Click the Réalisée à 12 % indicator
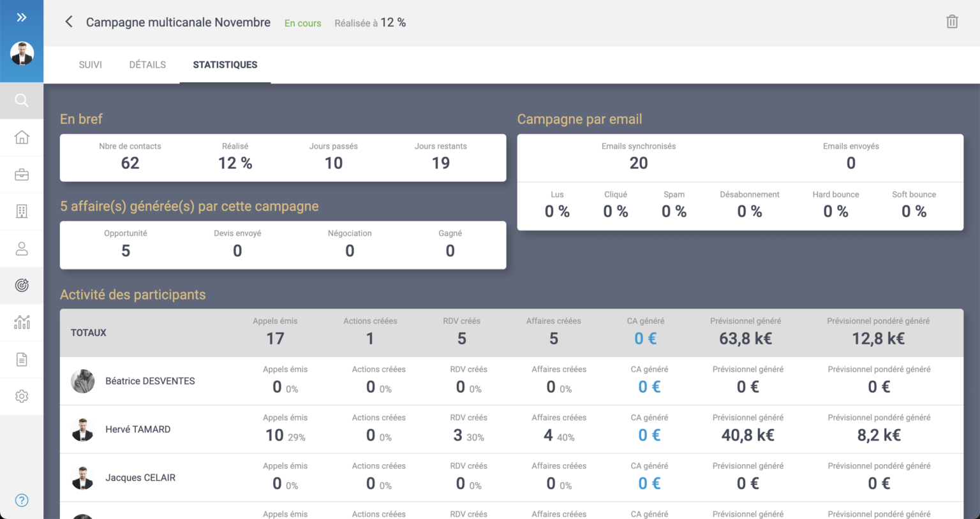This screenshot has height=519, width=980. tap(370, 22)
